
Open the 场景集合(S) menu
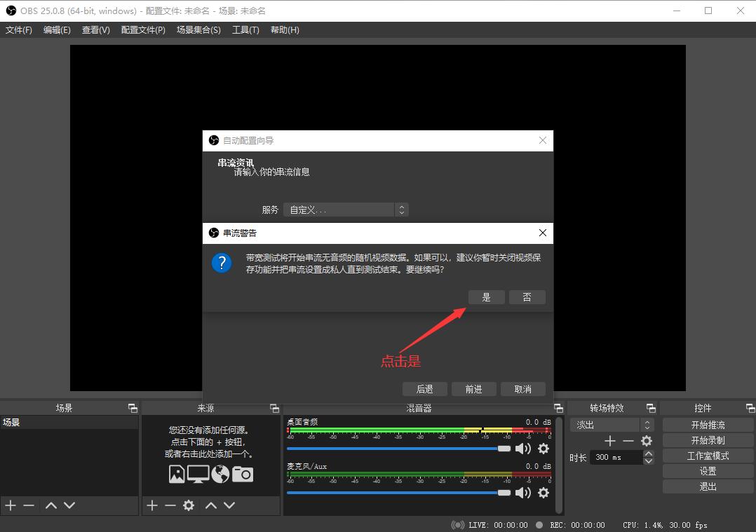point(198,30)
